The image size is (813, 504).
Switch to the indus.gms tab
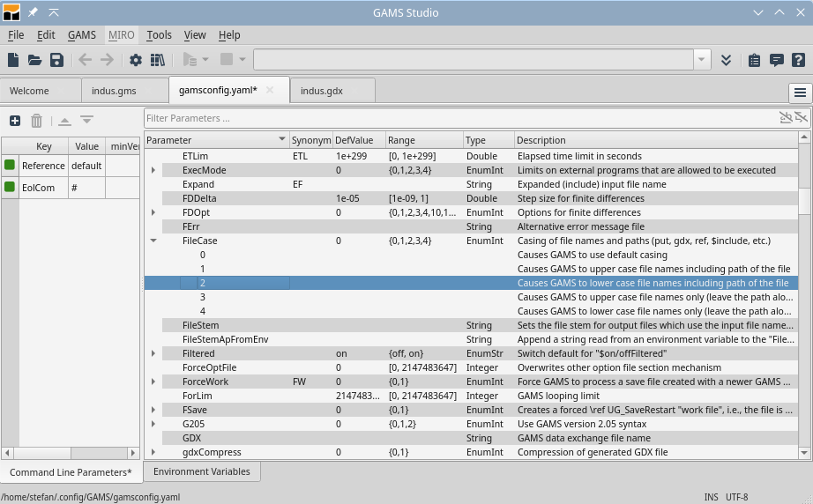(114, 91)
